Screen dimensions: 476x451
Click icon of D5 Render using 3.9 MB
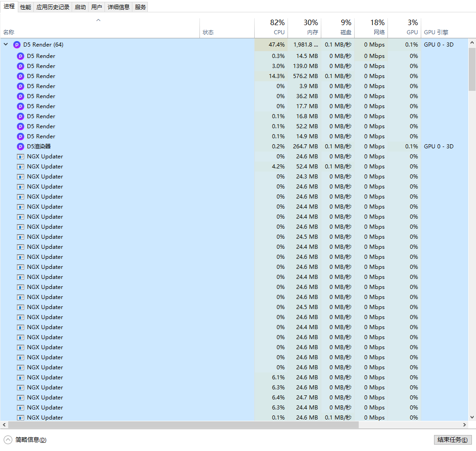[21, 86]
